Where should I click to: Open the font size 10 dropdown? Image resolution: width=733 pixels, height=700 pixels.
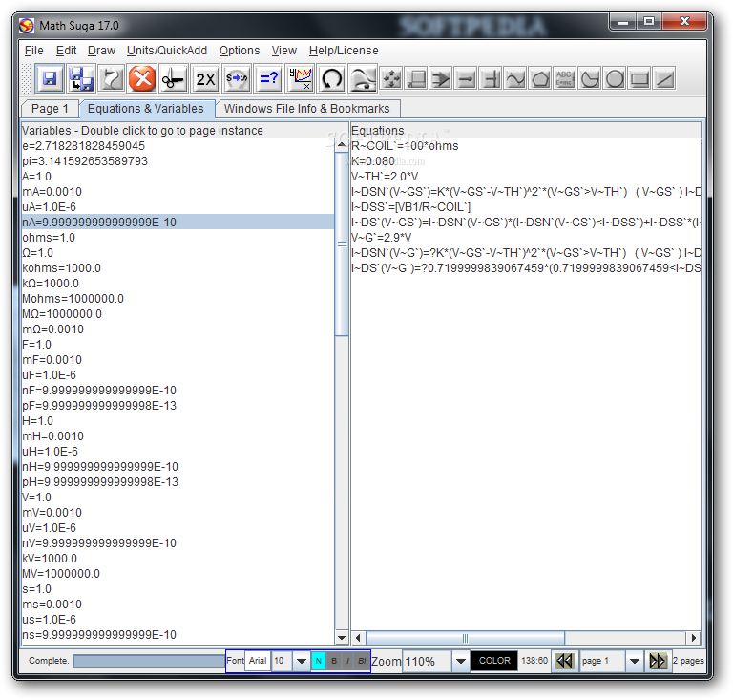click(302, 661)
